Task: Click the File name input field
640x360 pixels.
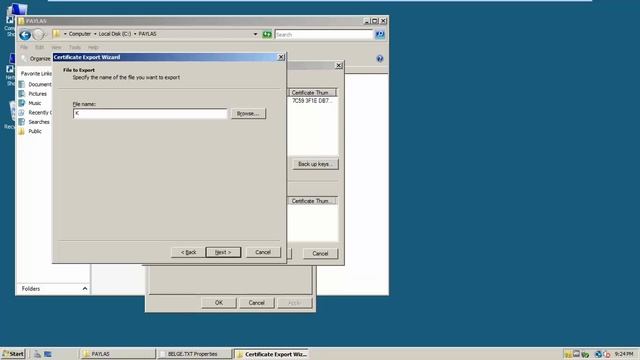Action: (150, 113)
